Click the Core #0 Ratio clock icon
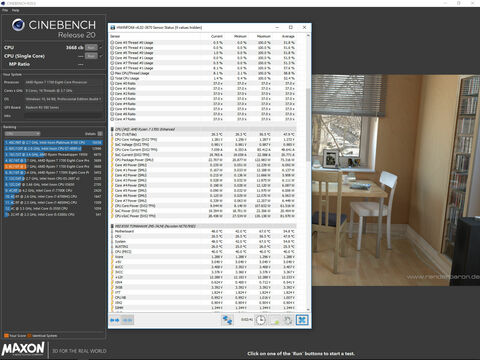 112,83
